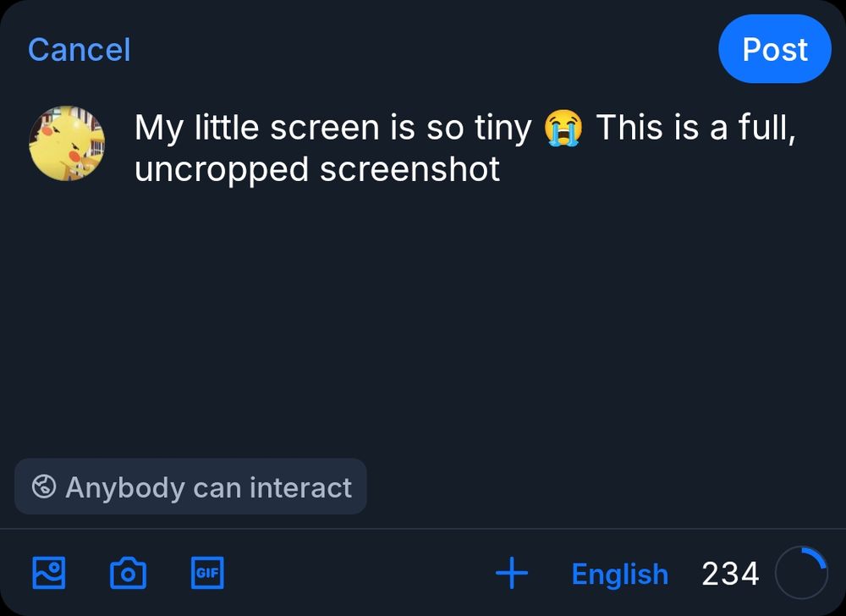Image resolution: width=846 pixels, height=616 pixels.
Task: Start a thread using the plus button
Action: pos(511,573)
